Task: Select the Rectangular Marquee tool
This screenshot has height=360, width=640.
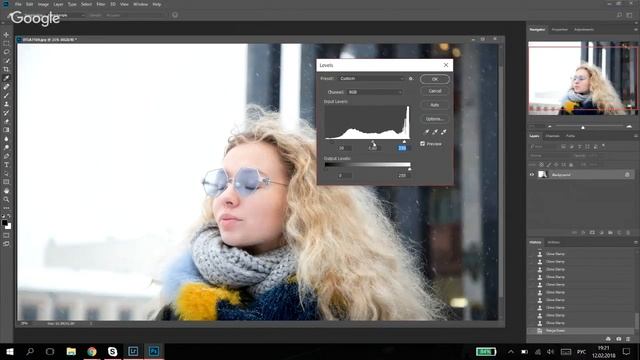Action: pos(6,43)
